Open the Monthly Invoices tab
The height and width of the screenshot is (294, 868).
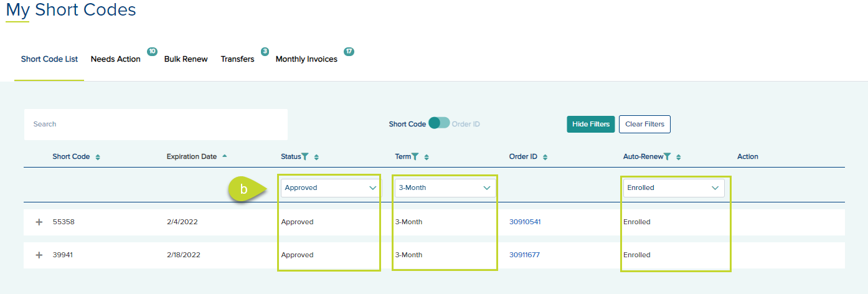(x=306, y=59)
